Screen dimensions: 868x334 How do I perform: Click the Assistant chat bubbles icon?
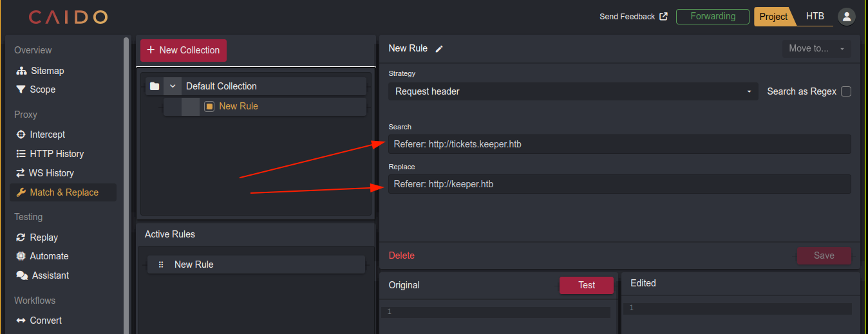point(21,275)
